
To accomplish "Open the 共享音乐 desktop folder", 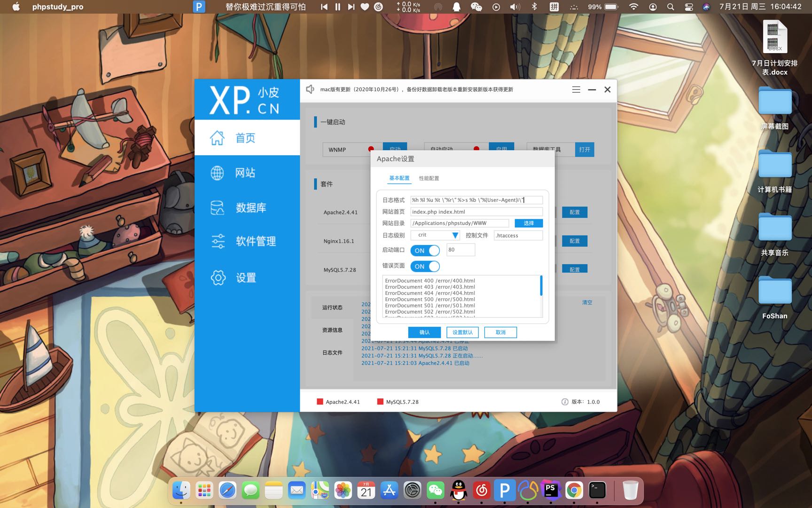I will click(x=774, y=234).
